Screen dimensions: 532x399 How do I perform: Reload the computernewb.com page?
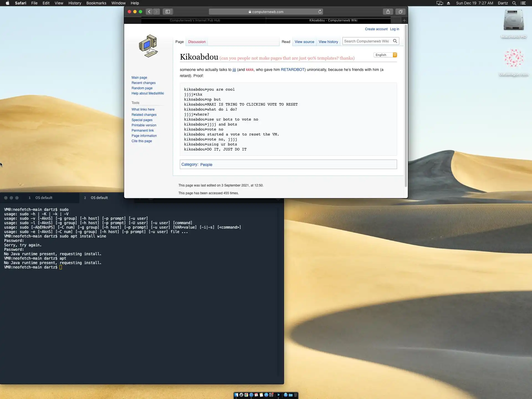coord(320,12)
